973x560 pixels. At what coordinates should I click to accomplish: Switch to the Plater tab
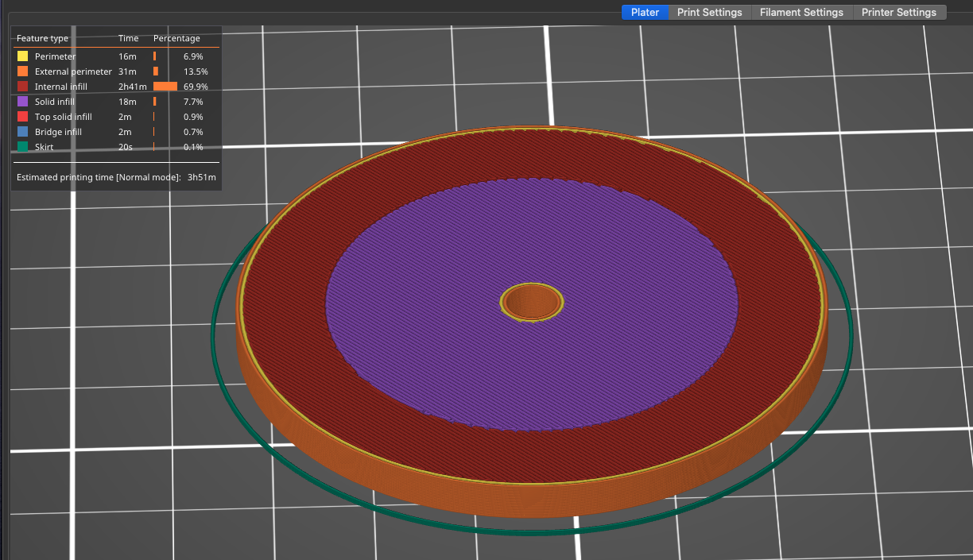645,13
